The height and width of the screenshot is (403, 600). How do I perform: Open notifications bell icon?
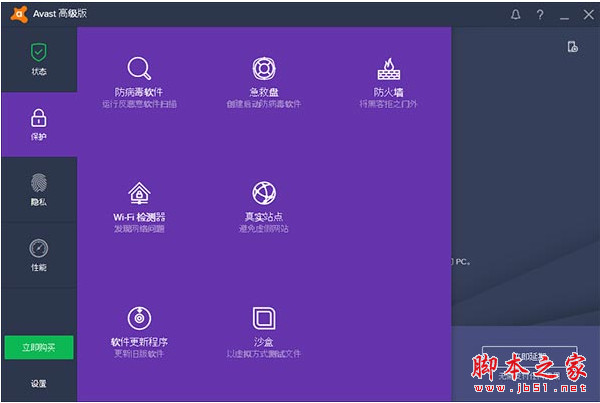(x=515, y=15)
